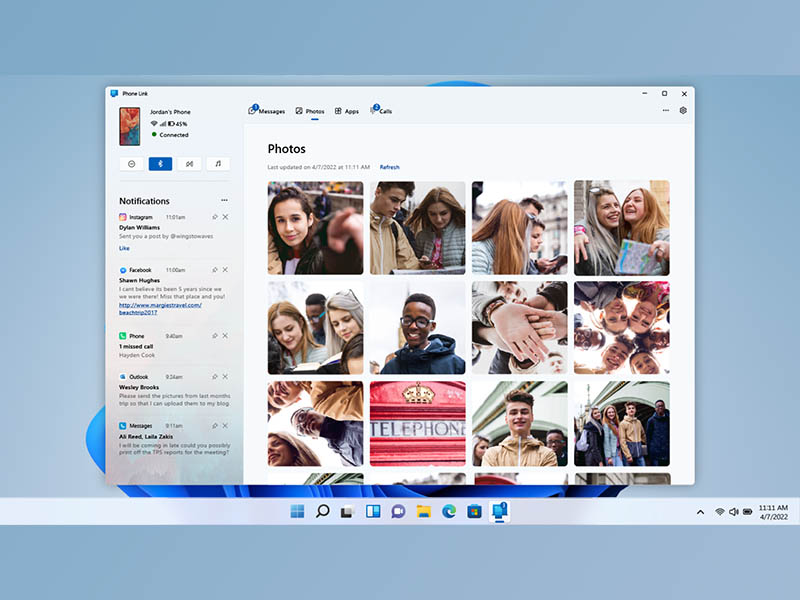Dismiss the Messages notification from Ali Reed
The image size is (800, 600).
click(x=225, y=426)
